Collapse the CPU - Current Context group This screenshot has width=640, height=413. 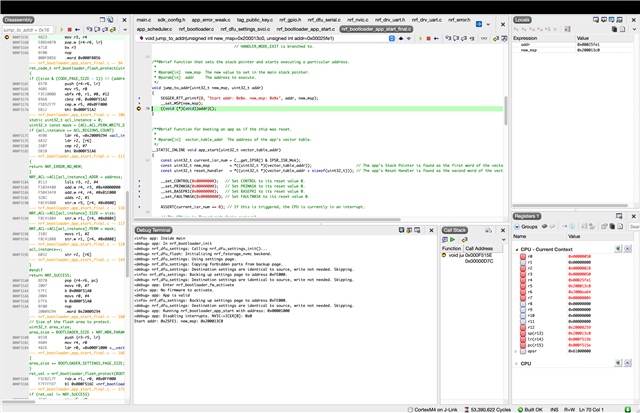tap(516, 249)
